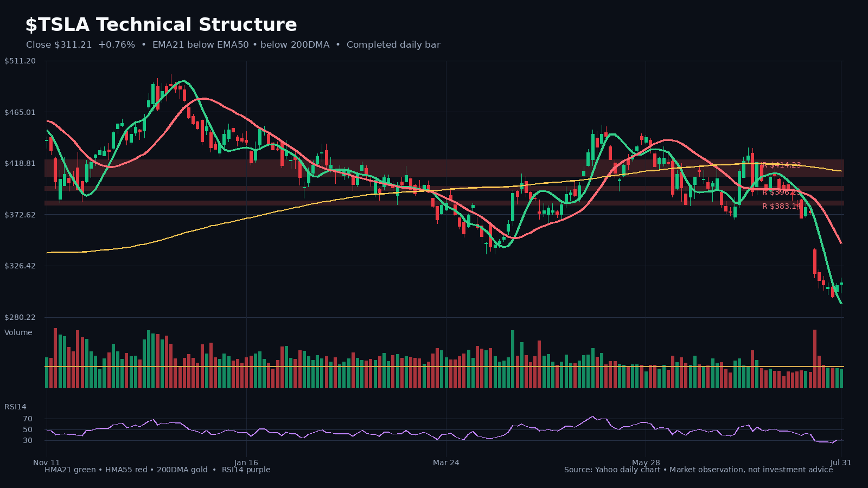Click the "Mar 24" date axis label
868x488 pixels.
(446, 463)
